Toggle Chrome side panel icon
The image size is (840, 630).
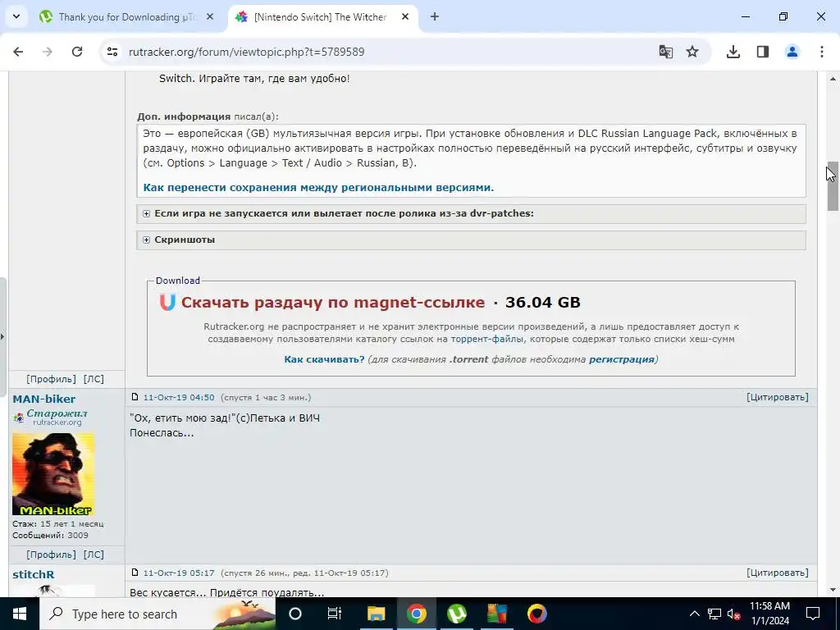pyautogui.click(x=763, y=52)
